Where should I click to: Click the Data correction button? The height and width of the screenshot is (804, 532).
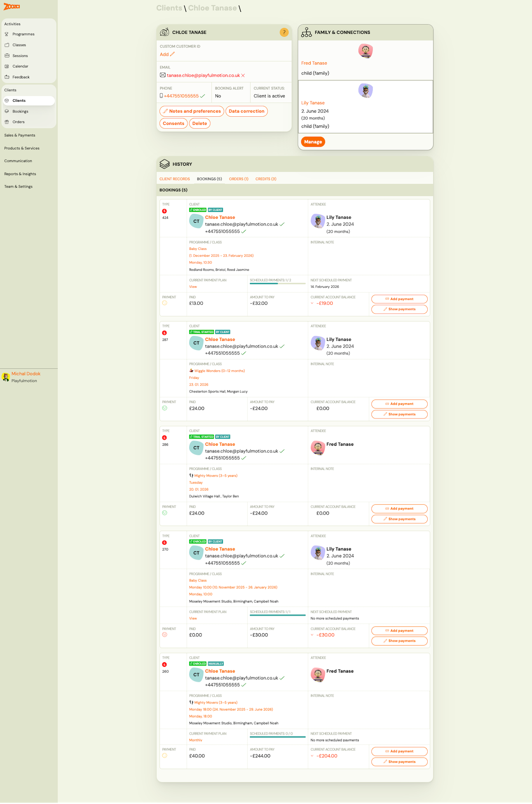(x=246, y=111)
